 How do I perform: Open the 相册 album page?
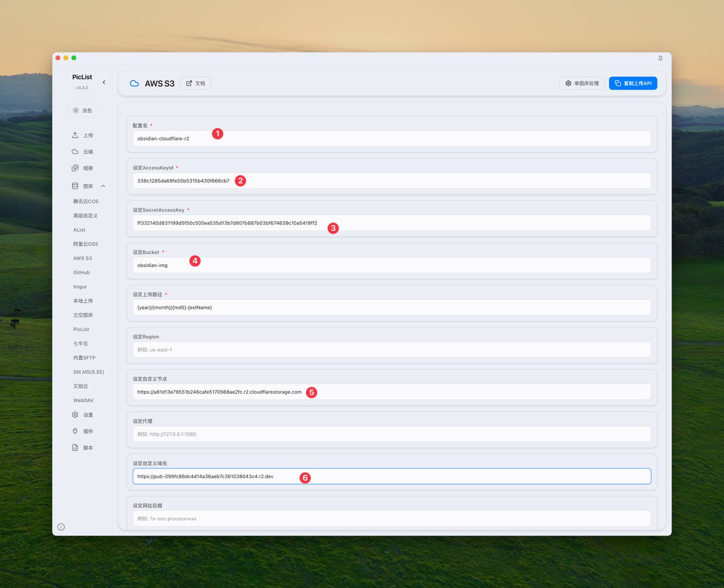click(82, 168)
